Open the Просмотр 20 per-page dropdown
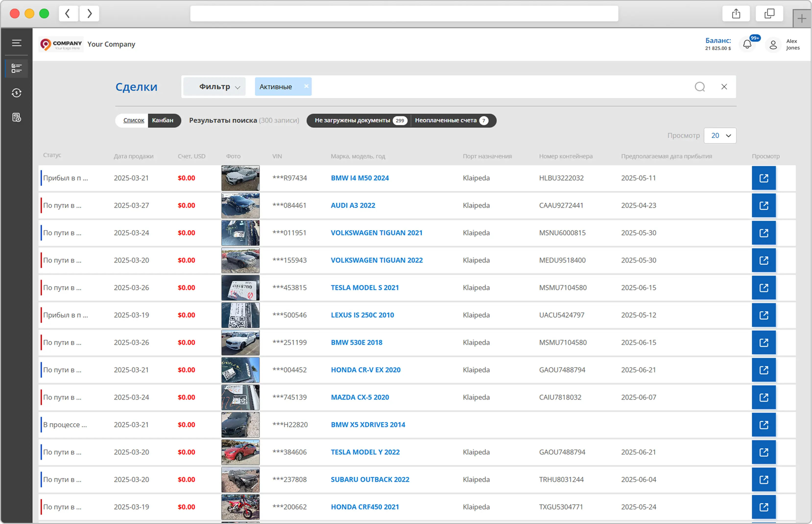 coord(720,135)
